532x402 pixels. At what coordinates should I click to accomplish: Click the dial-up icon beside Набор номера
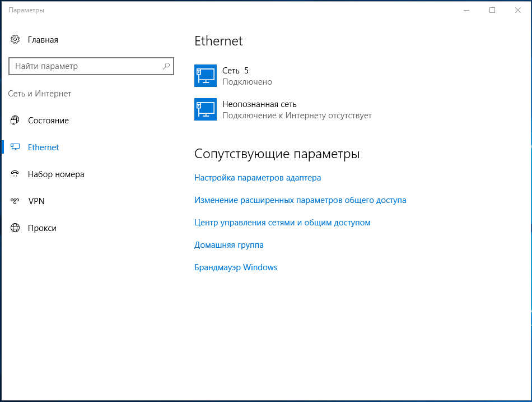pos(15,174)
